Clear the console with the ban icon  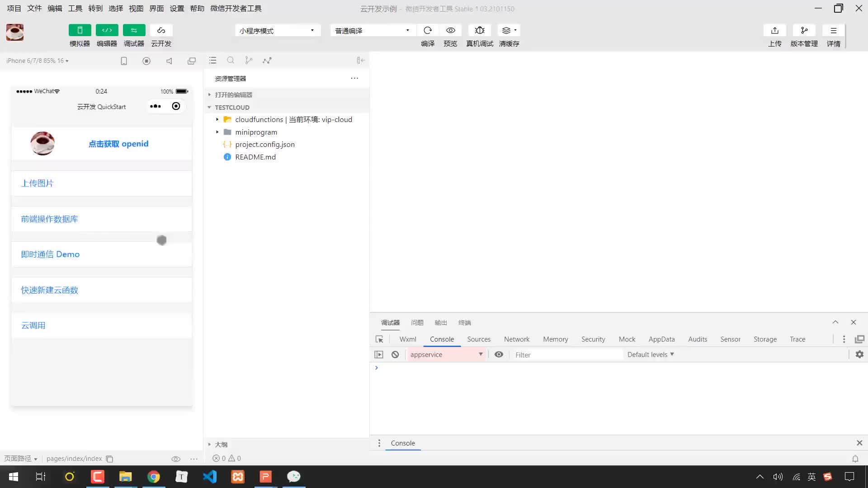395,355
